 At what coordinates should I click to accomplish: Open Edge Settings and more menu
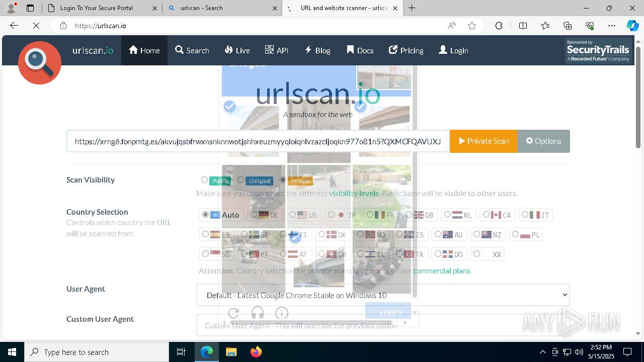point(612,26)
